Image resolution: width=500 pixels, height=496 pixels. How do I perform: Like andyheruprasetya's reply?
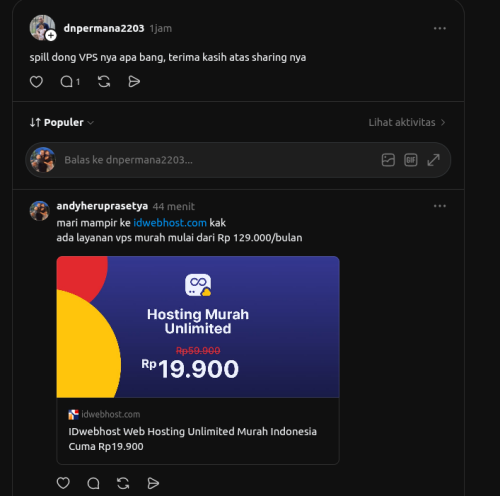click(x=63, y=483)
